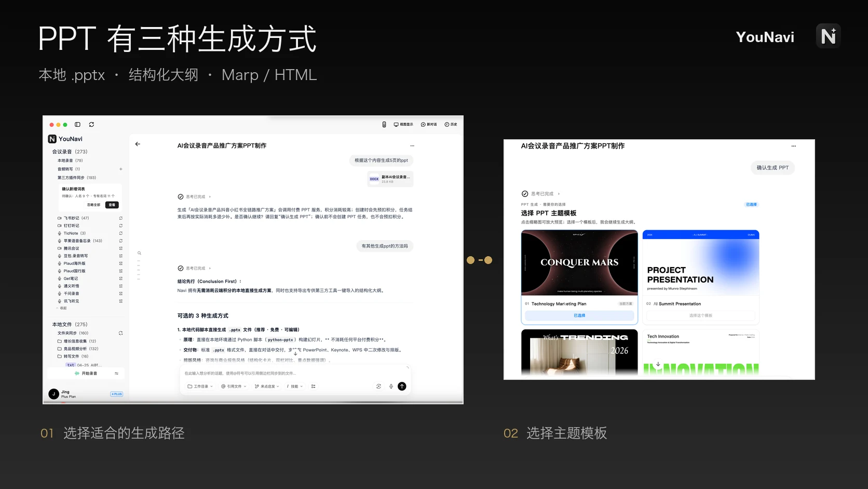Sync the 飞书妙记 source
868x489 pixels.
coord(121,218)
